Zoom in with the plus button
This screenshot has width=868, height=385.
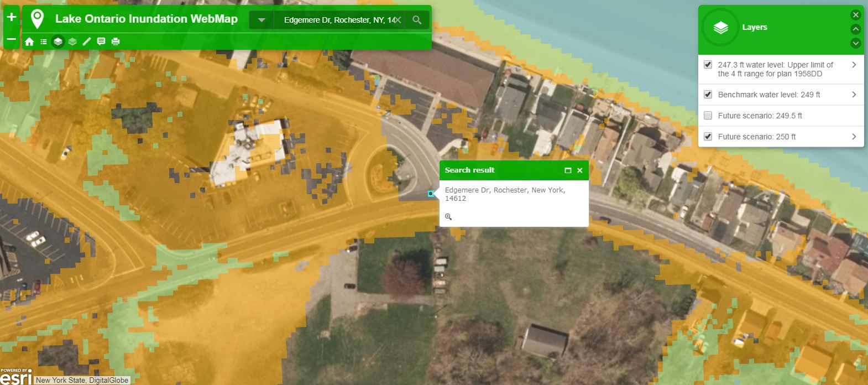11,17
